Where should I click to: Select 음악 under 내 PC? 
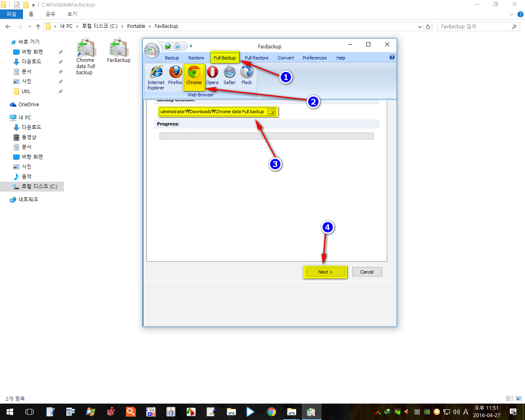click(26, 176)
